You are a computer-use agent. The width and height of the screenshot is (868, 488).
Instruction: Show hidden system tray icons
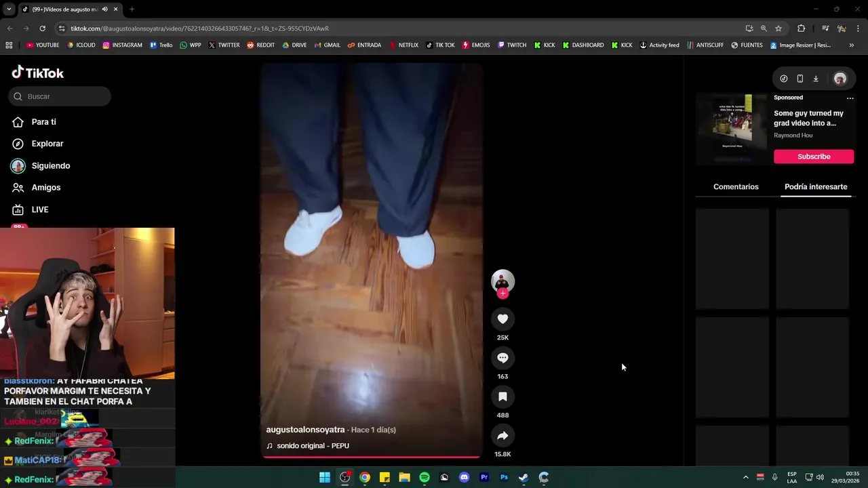tap(745, 477)
